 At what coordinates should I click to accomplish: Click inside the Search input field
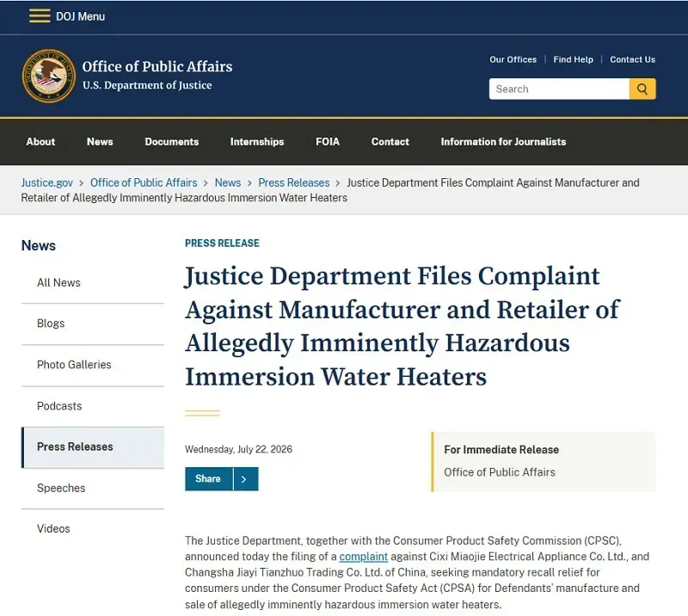559,89
